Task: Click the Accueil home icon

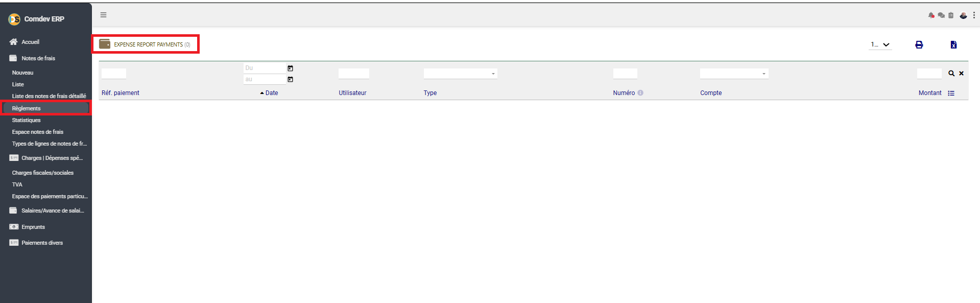Action: [x=13, y=42]
